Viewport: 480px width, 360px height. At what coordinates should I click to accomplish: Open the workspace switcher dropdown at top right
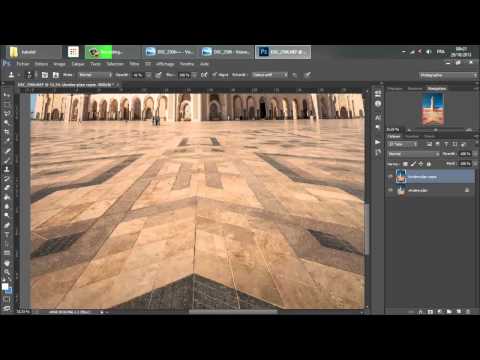pos(448,75)
